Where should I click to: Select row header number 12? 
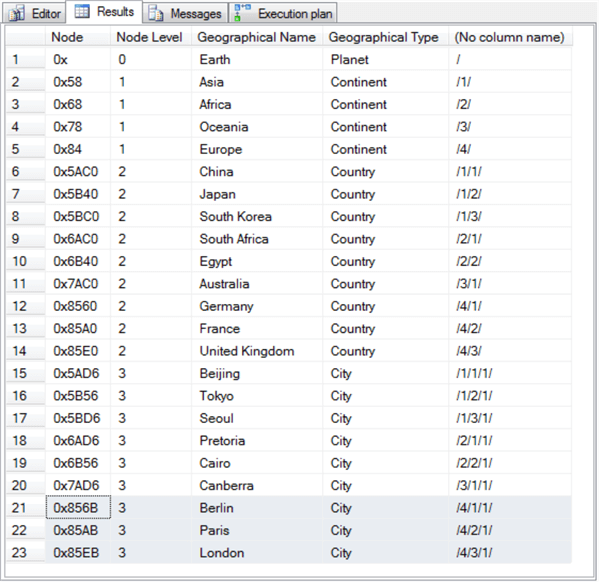(25, 306)
